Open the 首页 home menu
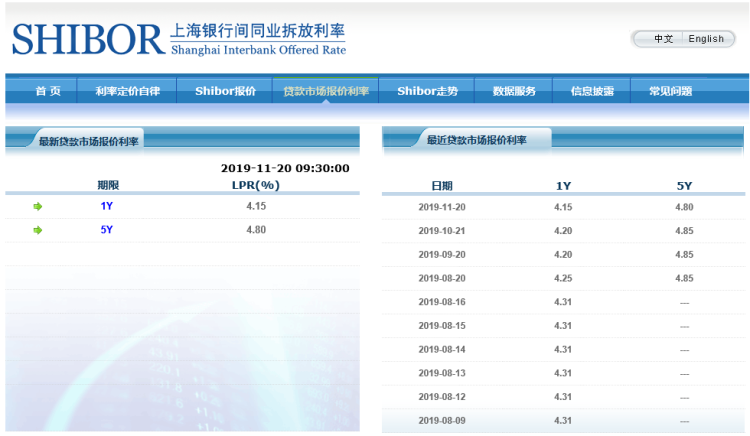 point(48,91)
